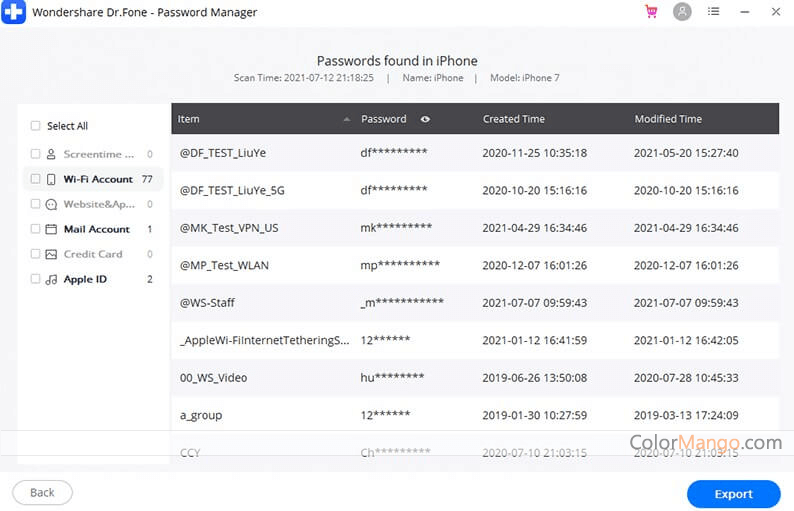Click the user account avatar icon
Screen dimensions: 794x511
pyautogui.click(x=682, y=12)
